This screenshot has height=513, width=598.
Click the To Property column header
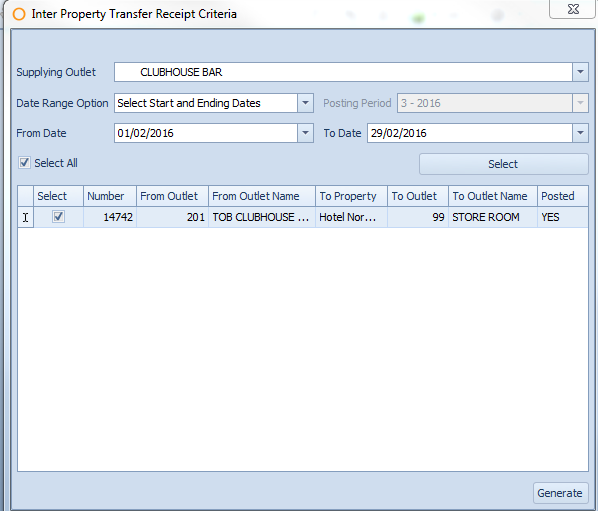point(351,196)
